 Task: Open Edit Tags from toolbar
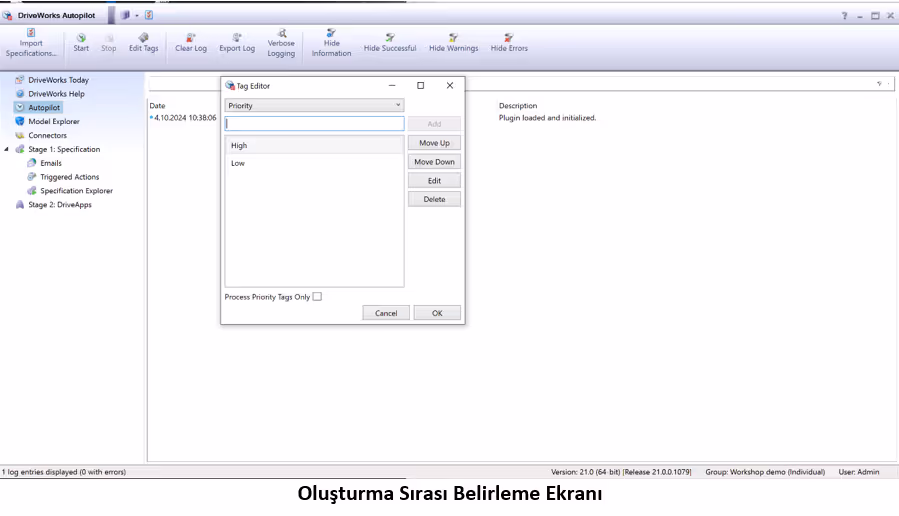(x=143, y=43)
